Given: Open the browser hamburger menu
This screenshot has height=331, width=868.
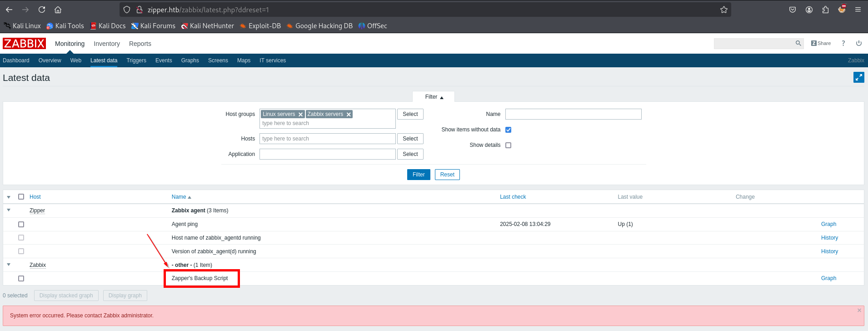Looking at the screenshot, I should click(x=858, y=10).
